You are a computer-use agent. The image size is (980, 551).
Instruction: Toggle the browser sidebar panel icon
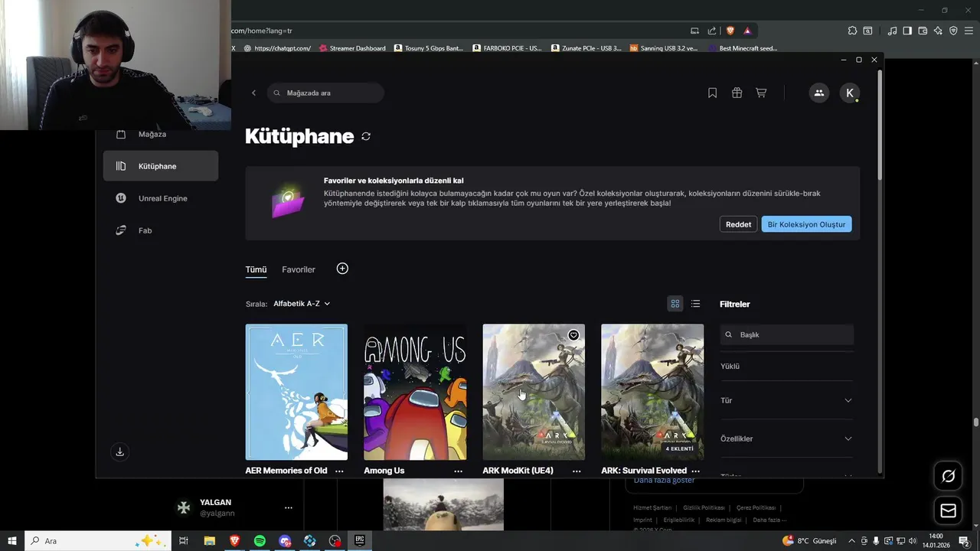coord(907,31)
